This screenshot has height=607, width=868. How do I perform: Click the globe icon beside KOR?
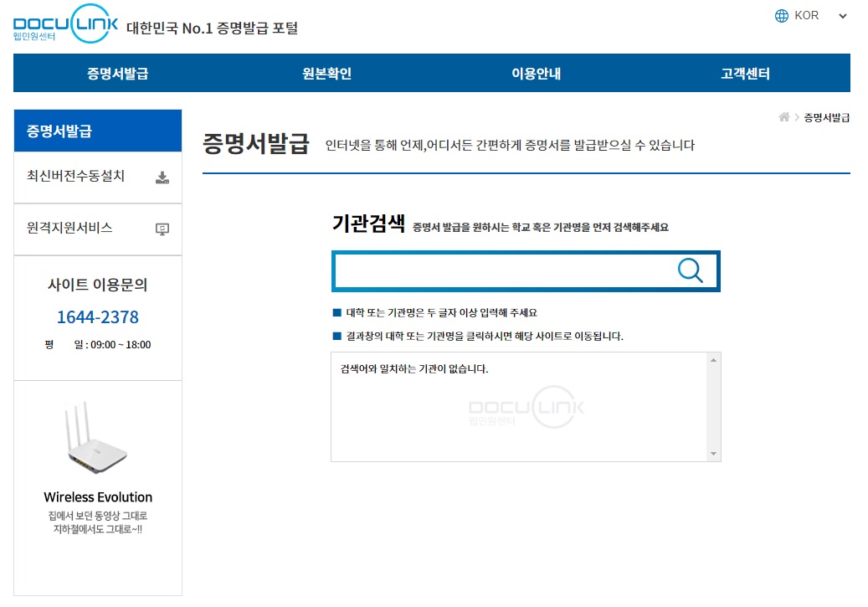coord(782,14)
